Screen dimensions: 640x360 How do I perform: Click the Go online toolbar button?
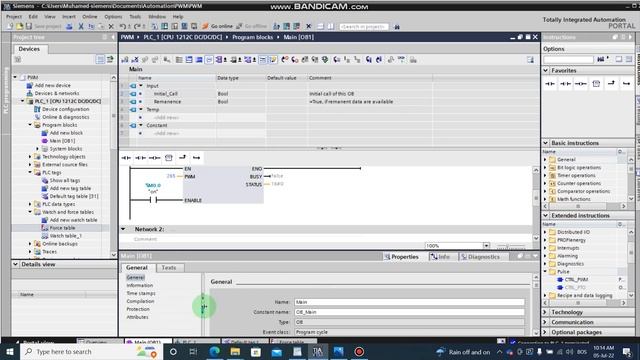coord(218,26)
